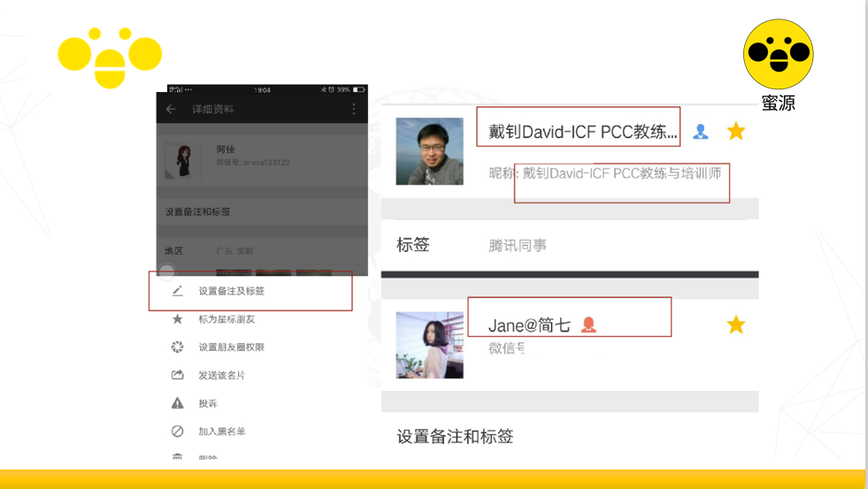Click the round 蜜源 bee logo
The height and width of the screenshot is (489, 868).
(779, 54)
